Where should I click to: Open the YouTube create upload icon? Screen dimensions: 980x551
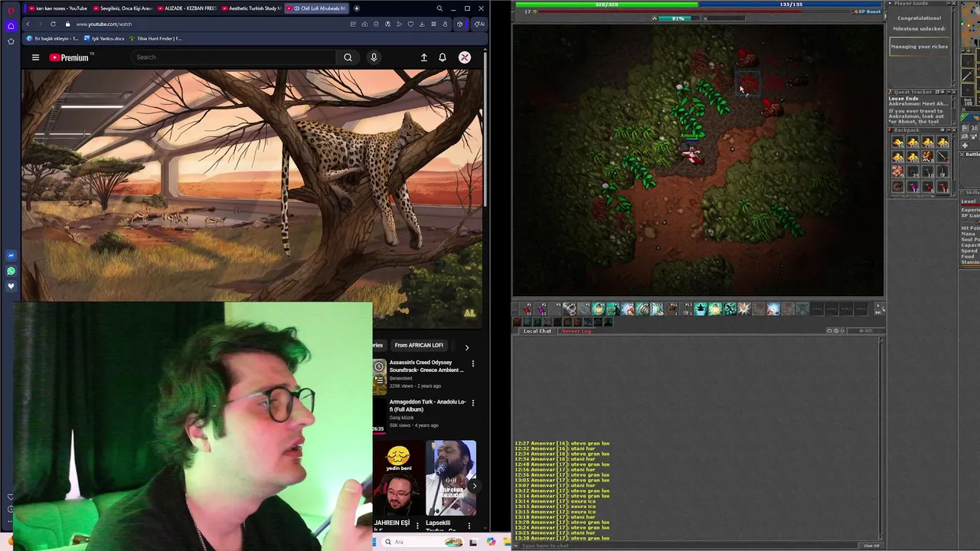coord(423,57)
